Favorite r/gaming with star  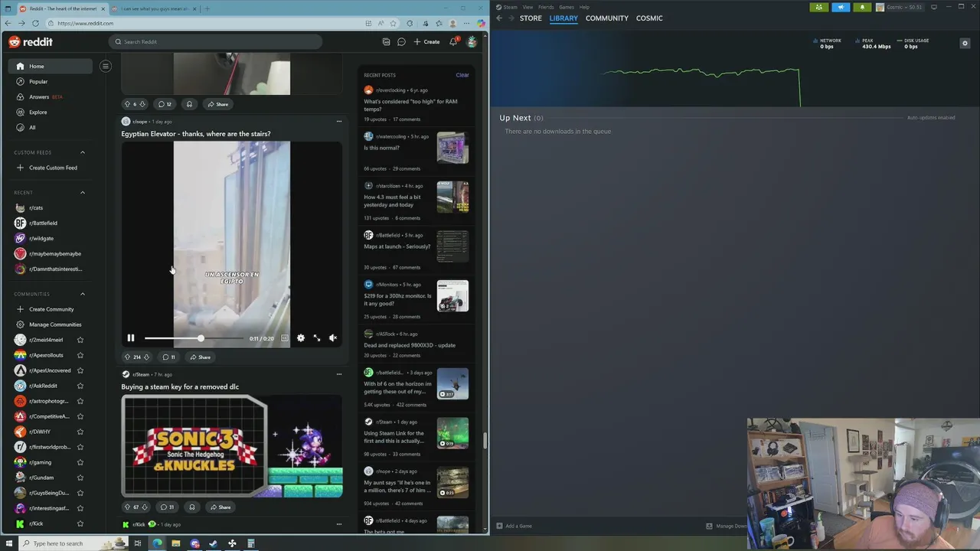tap(80, 462)
